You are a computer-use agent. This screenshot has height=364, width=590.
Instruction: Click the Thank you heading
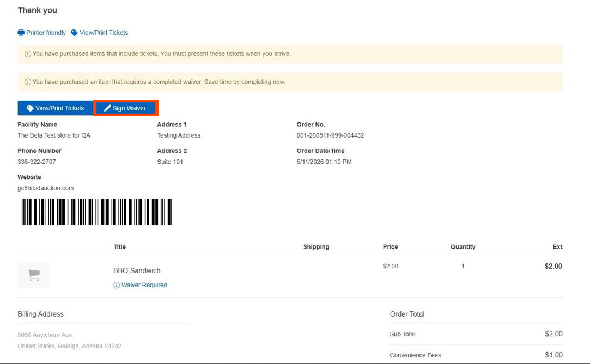[x=37, y=10]
